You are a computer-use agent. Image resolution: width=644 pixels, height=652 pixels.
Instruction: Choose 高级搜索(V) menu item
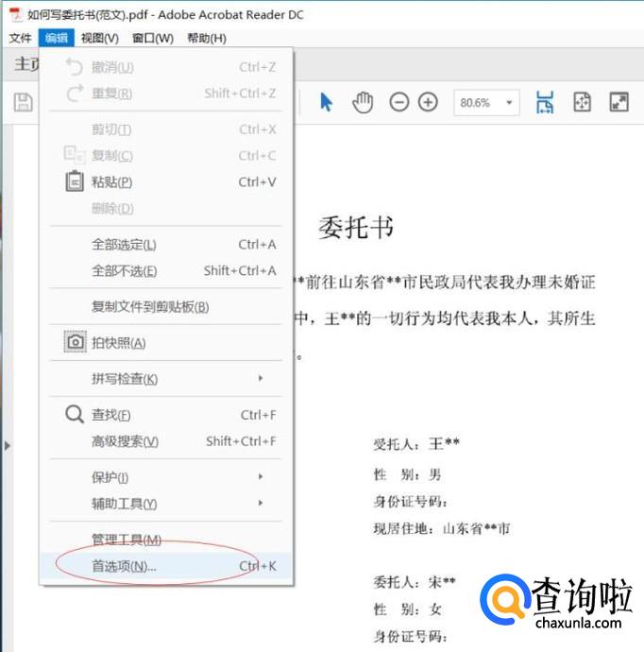(x=166, y=440)
